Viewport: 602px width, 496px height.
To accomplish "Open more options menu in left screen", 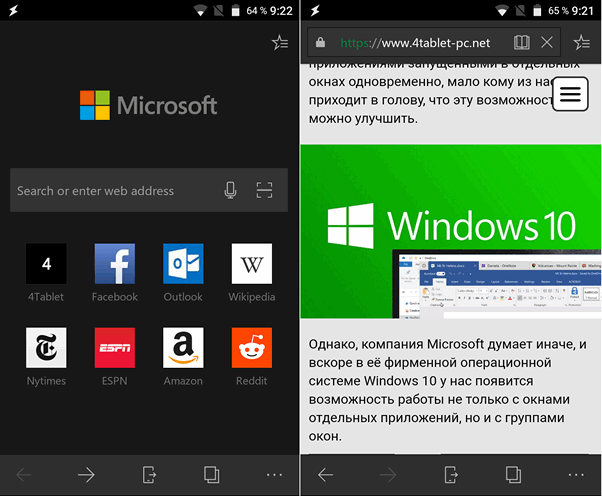I will coord(275,475).
